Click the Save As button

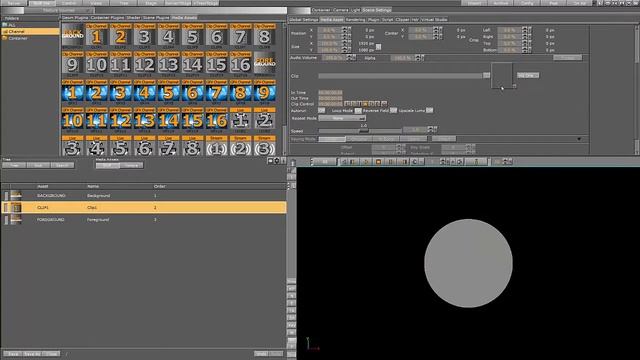pyautogui.click(x=32, y=354)
